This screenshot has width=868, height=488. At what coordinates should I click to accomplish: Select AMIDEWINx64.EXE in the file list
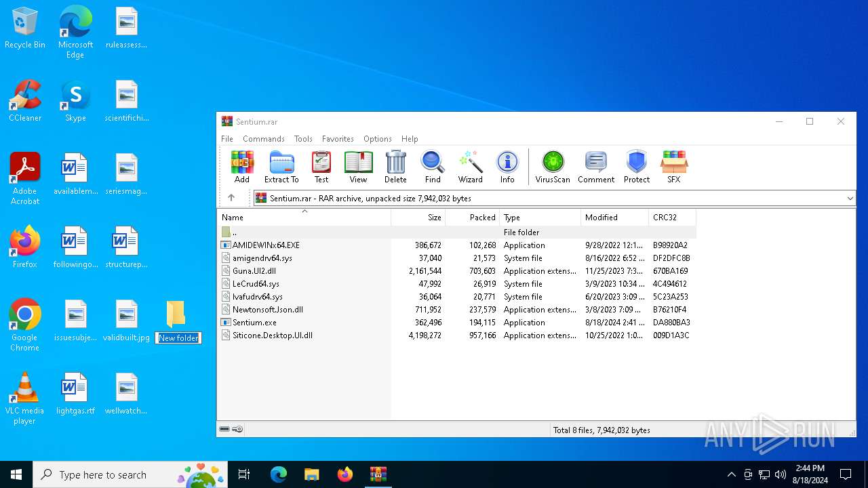click(x=457, y=245)
